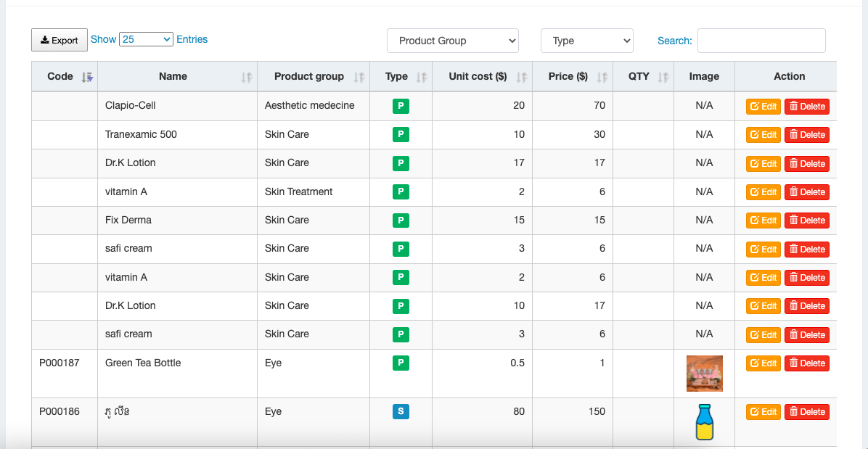868x449 pixels.
Task: Delete the Fix Derma product
Action: 807,221
